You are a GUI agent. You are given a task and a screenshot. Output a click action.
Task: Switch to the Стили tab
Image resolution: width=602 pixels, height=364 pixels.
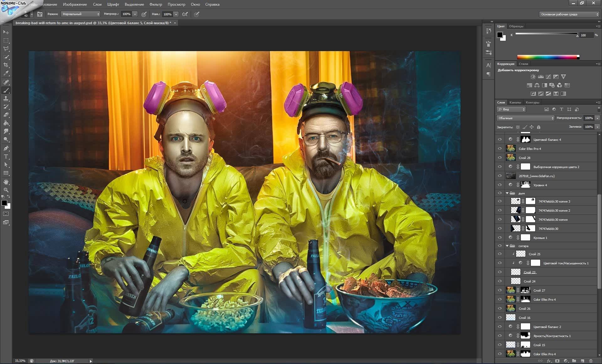click(x=523, y=64)
